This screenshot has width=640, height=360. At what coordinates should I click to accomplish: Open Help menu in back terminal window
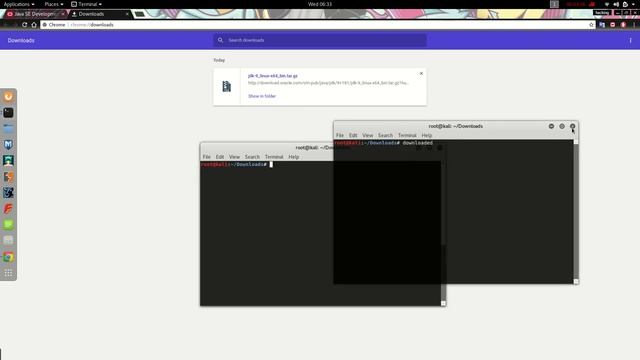pos(294,157)
